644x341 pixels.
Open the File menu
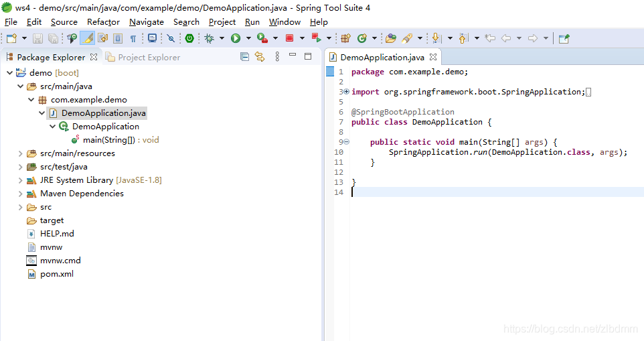11,22
